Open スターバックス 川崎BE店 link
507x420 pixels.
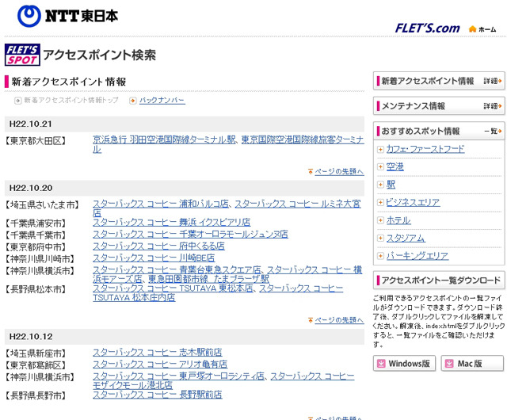tap(154, 258)
